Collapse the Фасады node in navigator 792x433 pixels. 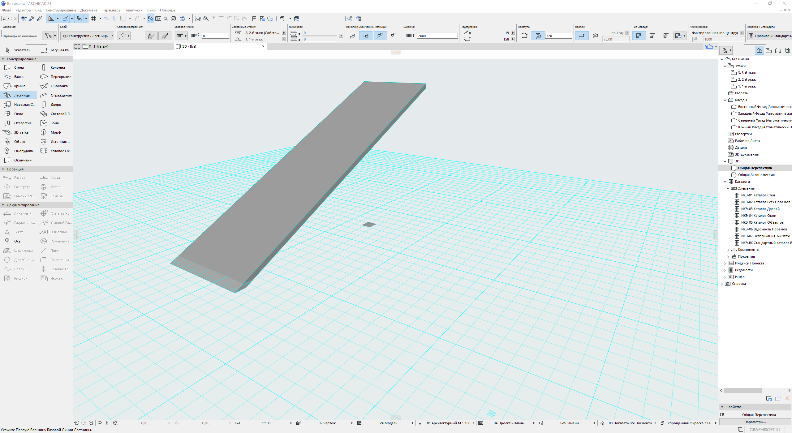click(725, 101)
